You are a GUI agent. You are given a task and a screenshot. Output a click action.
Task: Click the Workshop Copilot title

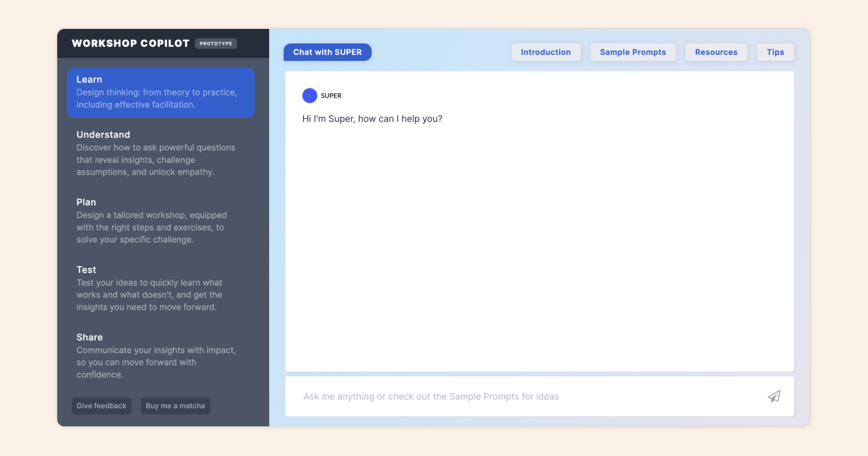coord(130,43)
